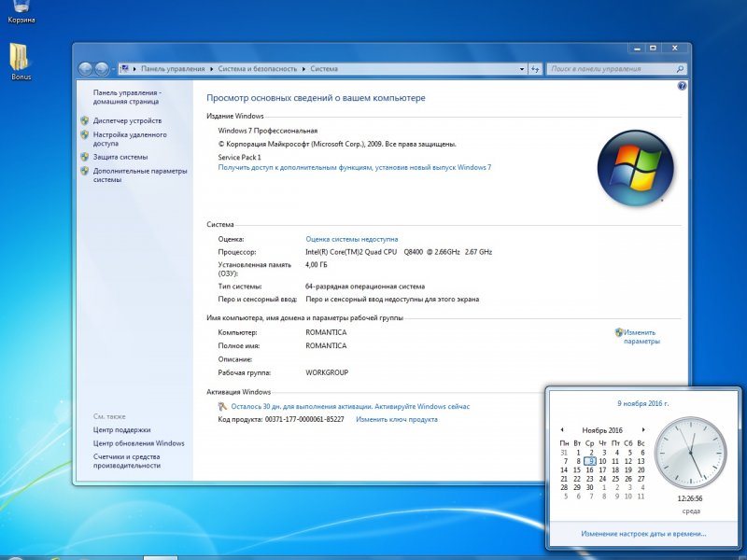Click the Просмотр основных сведений heading
747x560 pixels.
[316, 98]
